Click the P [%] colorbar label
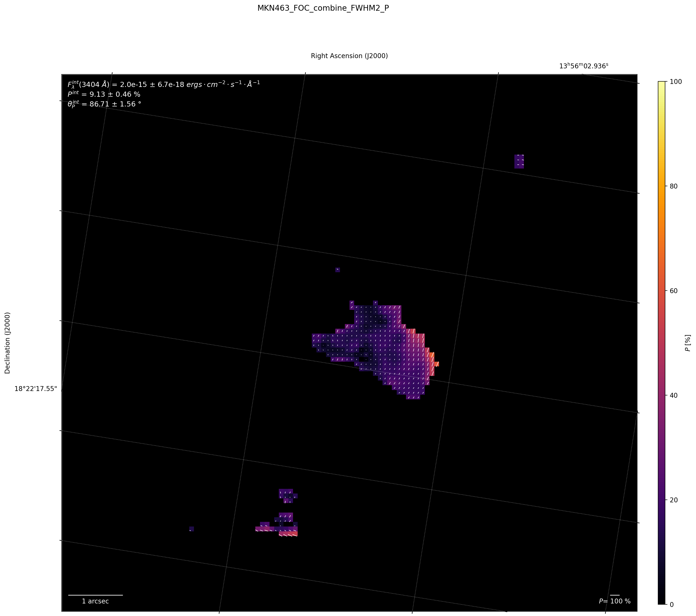The image size is (696, 616). tap(688, 343)
